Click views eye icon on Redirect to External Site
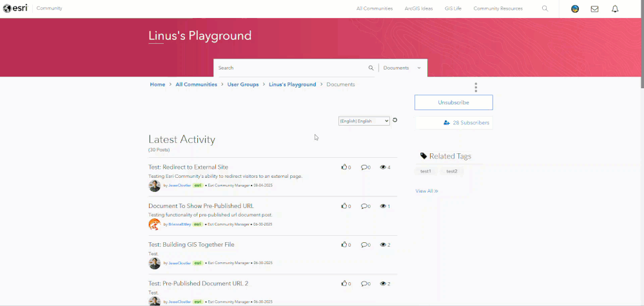 pyautogui.click(x=383, y=167)
